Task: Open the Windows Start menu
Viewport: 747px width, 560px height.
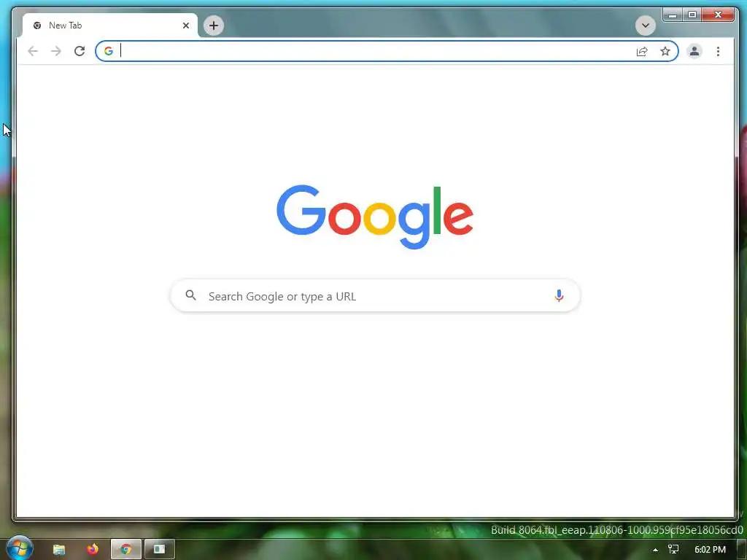Action: click(19, 548)
